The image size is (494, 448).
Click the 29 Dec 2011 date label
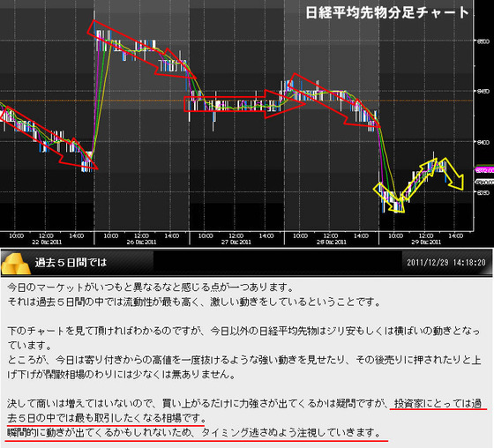(426, 242)
